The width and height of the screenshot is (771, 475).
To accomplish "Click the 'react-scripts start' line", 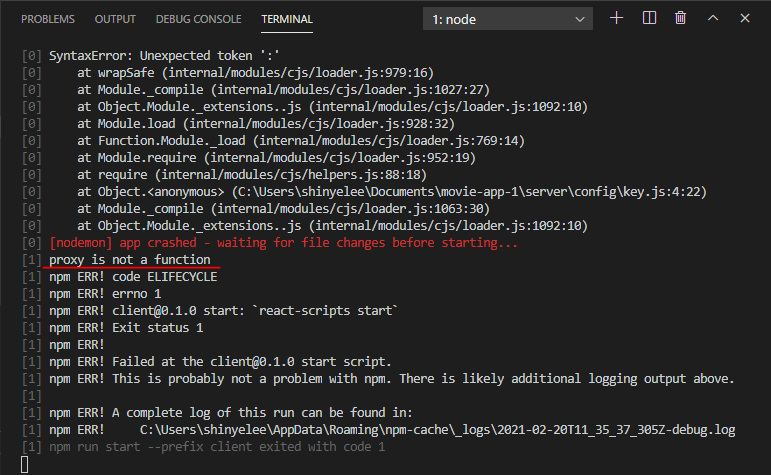I will tap(223, 311).
